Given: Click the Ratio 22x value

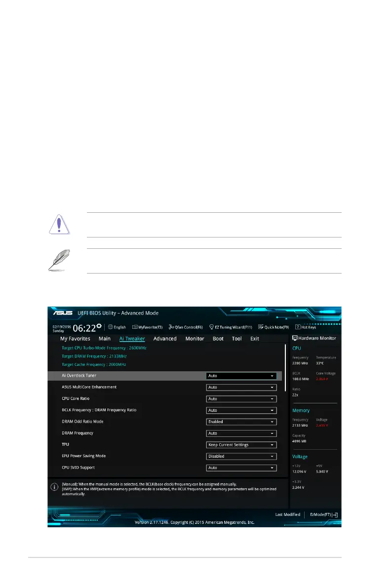Looking at the screenshot, I should tap(295, 395).
